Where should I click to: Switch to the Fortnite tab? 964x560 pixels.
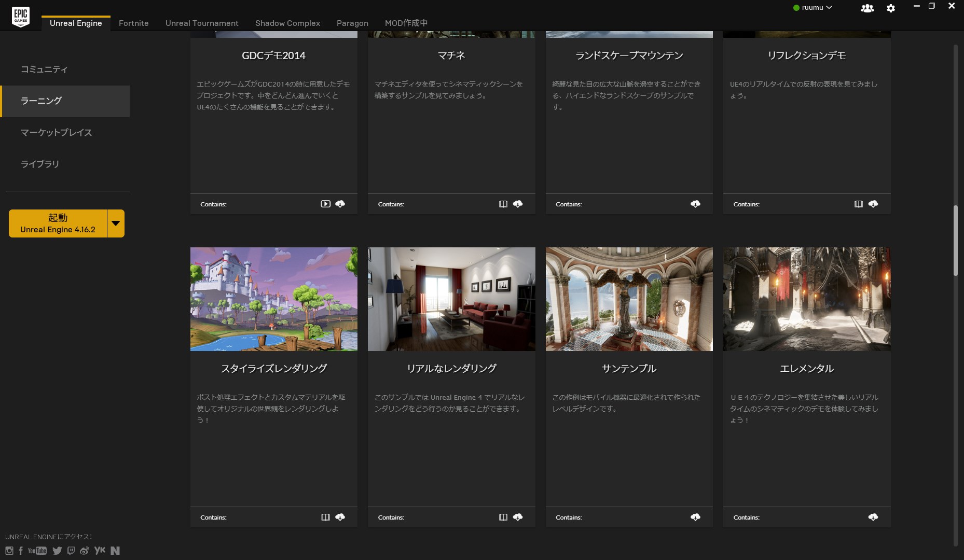[134, 23]
